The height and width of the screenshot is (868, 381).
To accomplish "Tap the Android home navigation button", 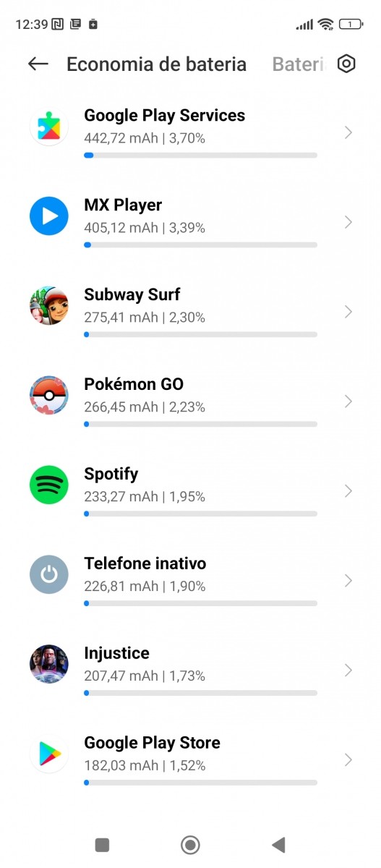I will click(x=190, y=844).
